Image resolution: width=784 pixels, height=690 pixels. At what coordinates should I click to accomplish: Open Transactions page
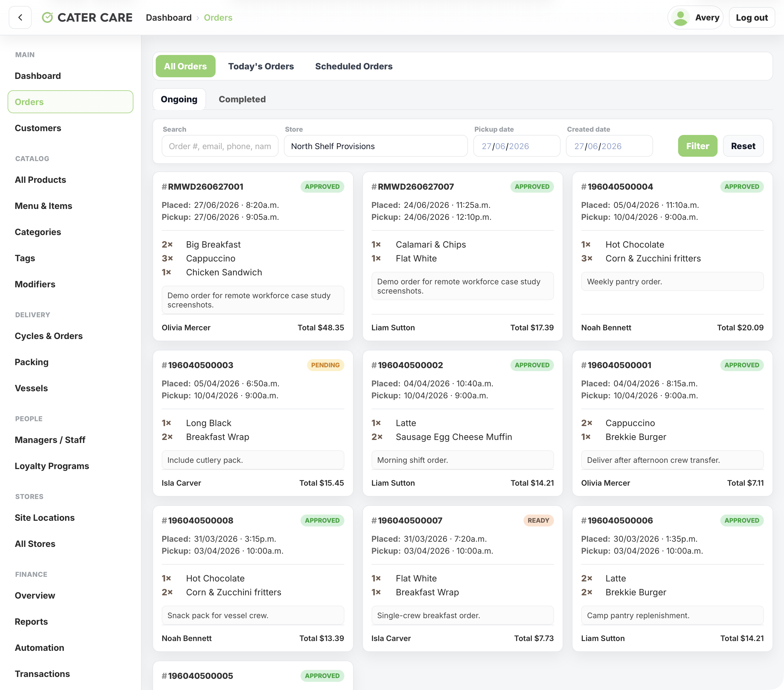pyautogui.click(x=71, y=673)
